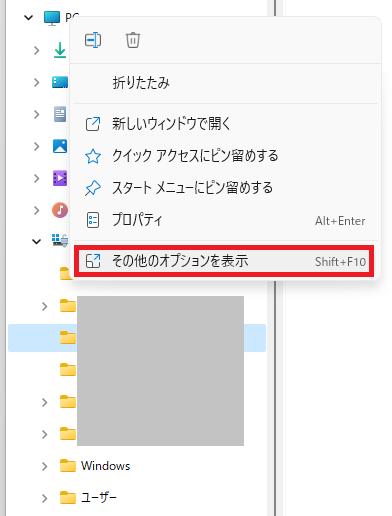Expand the Music folder chevron
The image size is (392, 516).
37,210
